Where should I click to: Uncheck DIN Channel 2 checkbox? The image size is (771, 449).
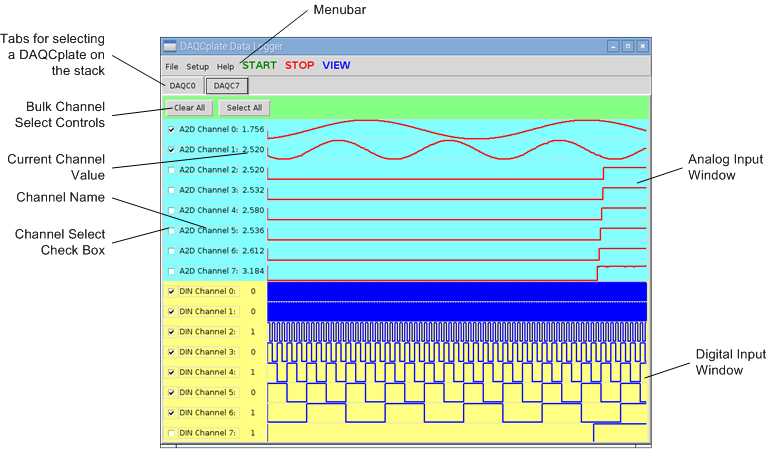pos(171,332)
